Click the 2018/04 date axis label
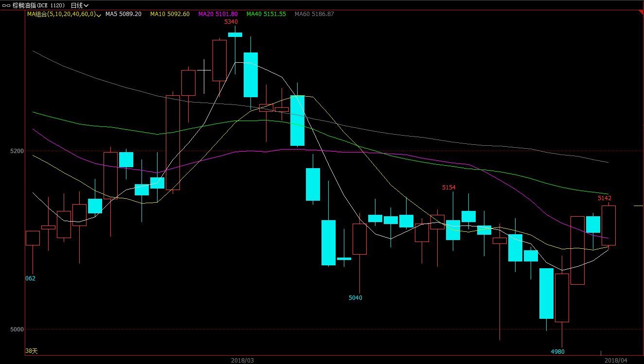Screen dimensions: 644x364 [616, 360]
